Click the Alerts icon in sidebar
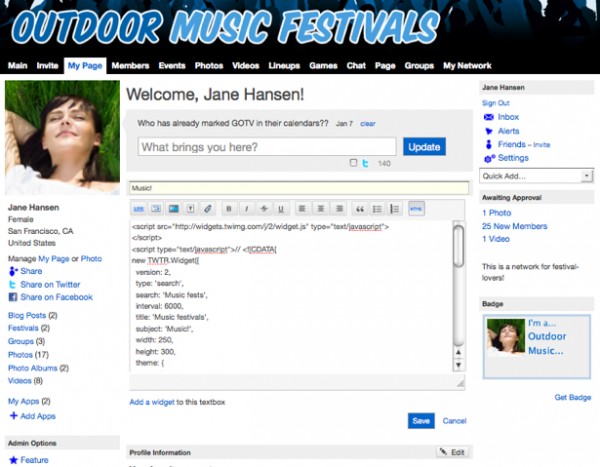This screenshot has width=600, height=467. [x=489, y=131]
